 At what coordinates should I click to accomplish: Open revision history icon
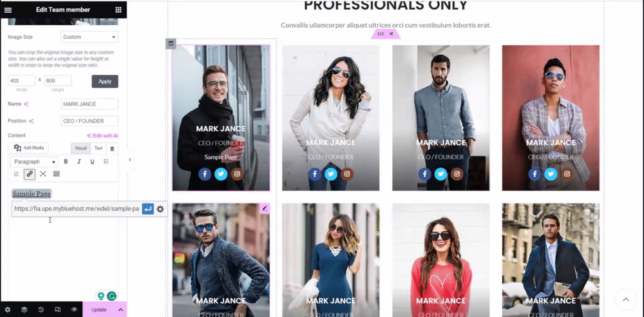click(41, 310)
